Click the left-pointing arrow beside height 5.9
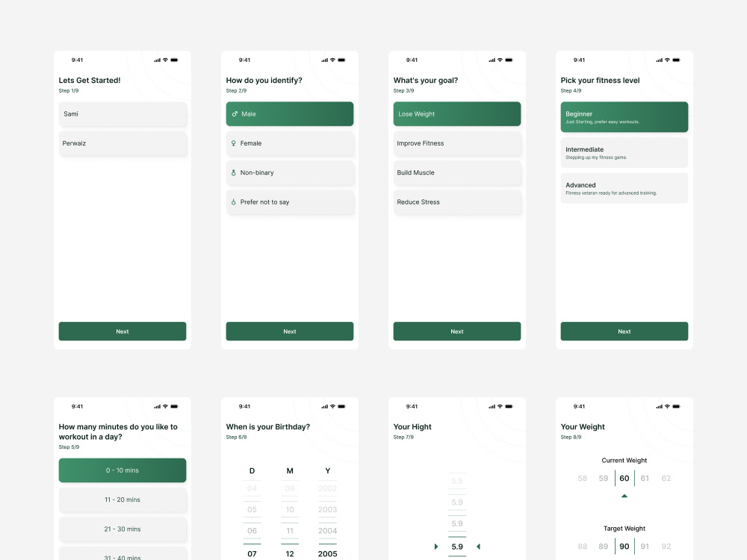This screenshot has width=747, height=560. pyautogui.click(x=478, y=547)
